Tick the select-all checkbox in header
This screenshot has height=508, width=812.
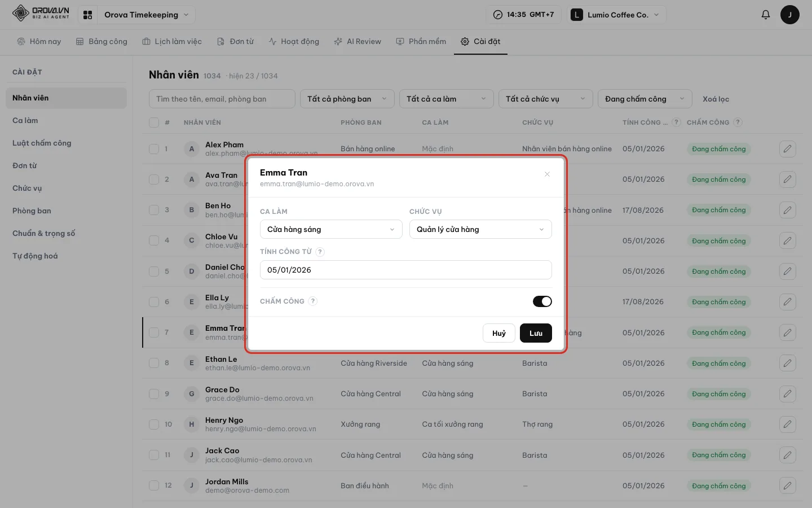coord(154,122)
